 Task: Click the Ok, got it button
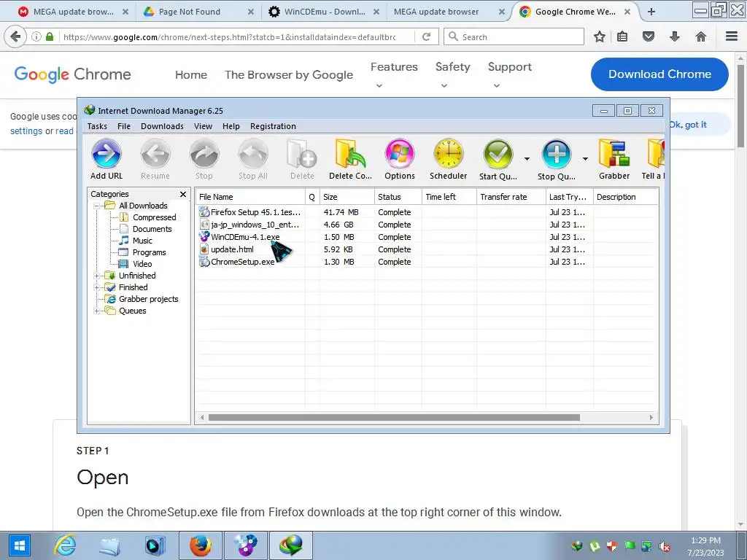[x=687, y=125]
